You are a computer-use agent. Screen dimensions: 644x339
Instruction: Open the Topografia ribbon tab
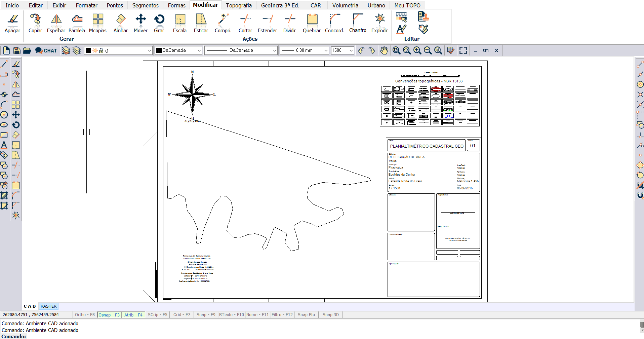point(239,5)
